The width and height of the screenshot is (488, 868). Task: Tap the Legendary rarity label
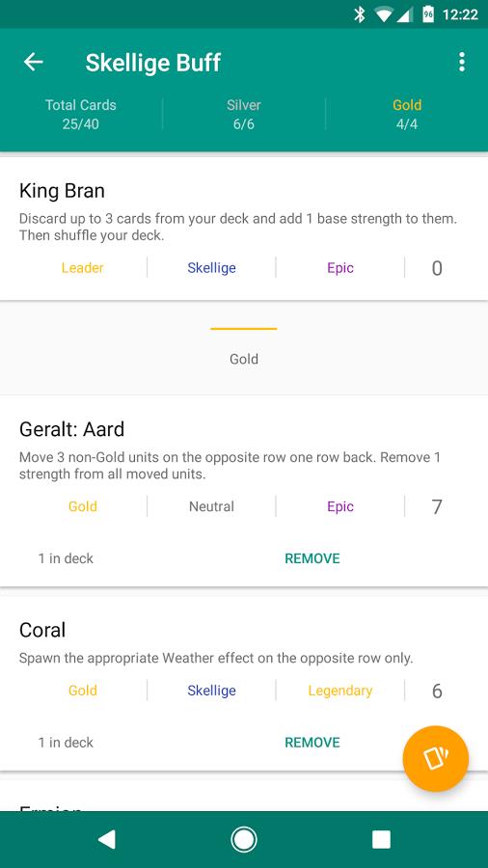(x=340, y=691)
